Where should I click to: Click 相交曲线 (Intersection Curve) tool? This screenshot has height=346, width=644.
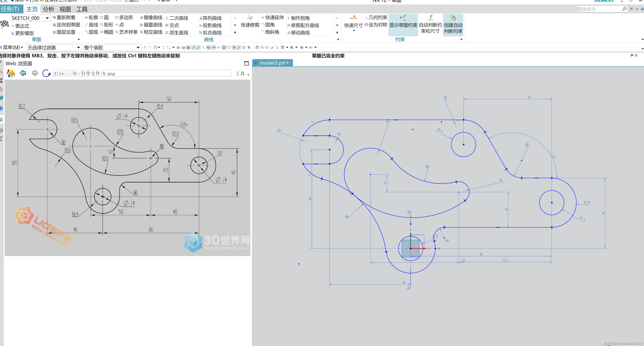point(151,32)
